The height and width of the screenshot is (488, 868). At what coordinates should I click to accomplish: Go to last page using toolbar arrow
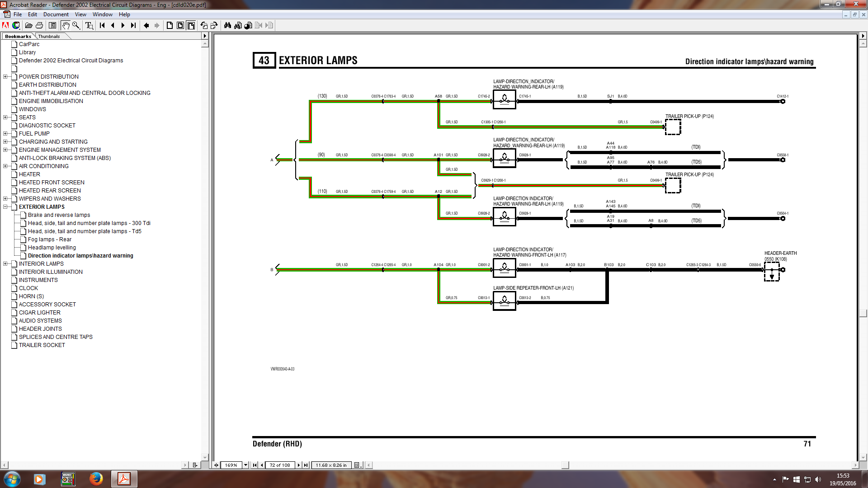pos(133,25)
